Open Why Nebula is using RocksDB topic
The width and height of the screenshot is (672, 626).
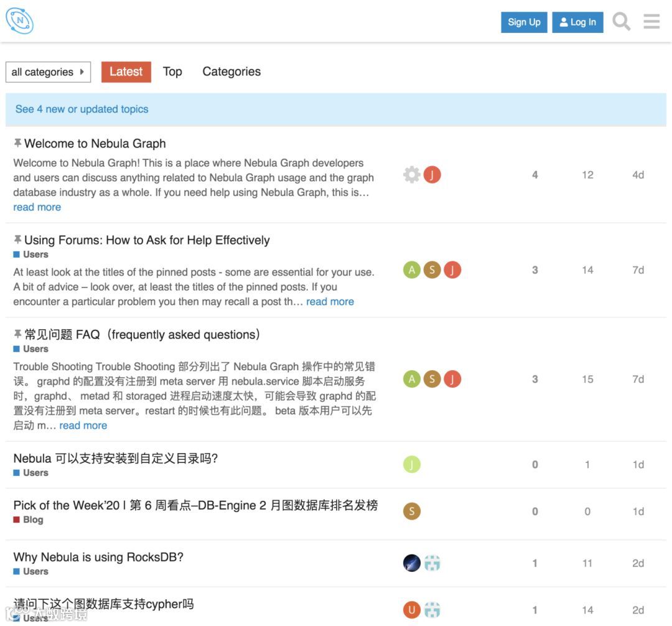pos(98,557)
